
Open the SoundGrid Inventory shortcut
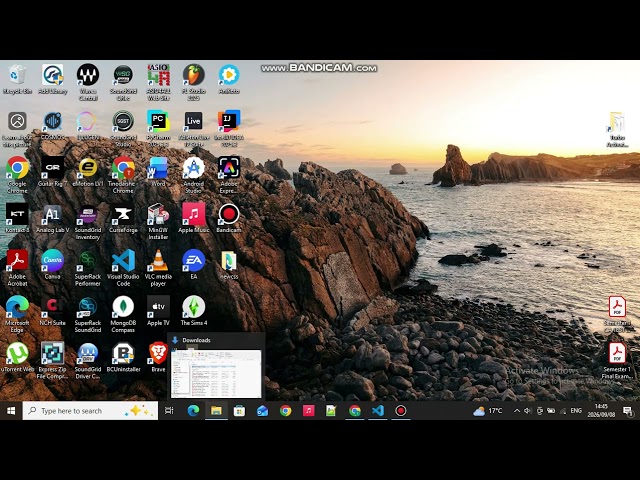pyautogui.click(x=88, y=221)
